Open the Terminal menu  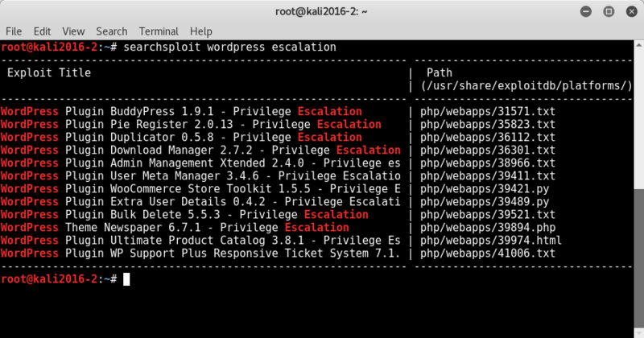coord(159,31)
